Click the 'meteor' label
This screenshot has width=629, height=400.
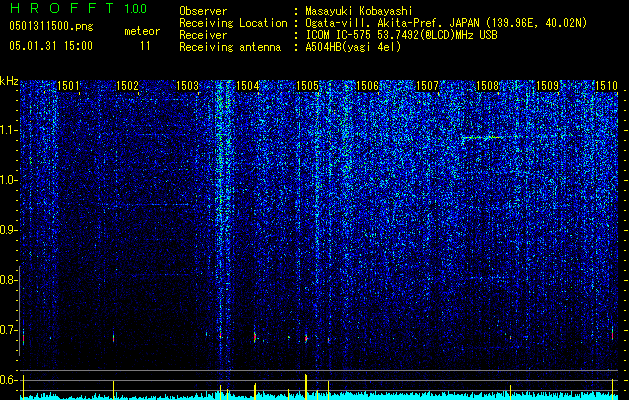(x=142, y=31)
